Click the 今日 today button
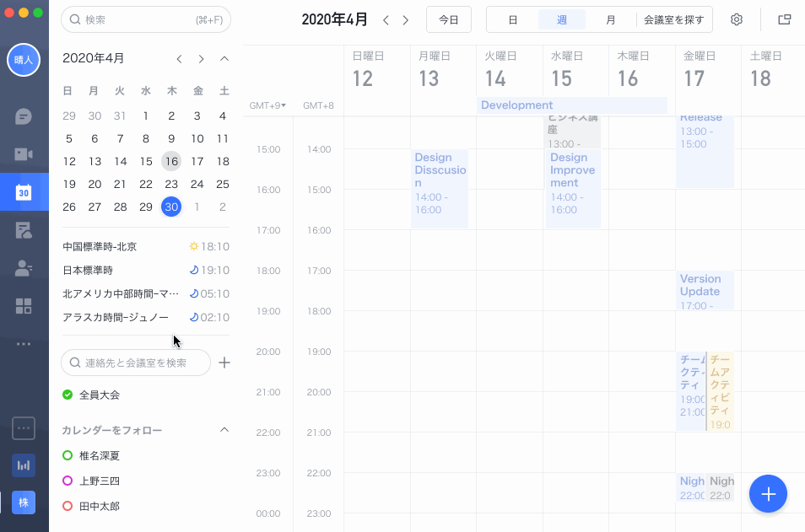Image resolution: width=805 pixels, height=532 pixels. click(x=449, y=19)
